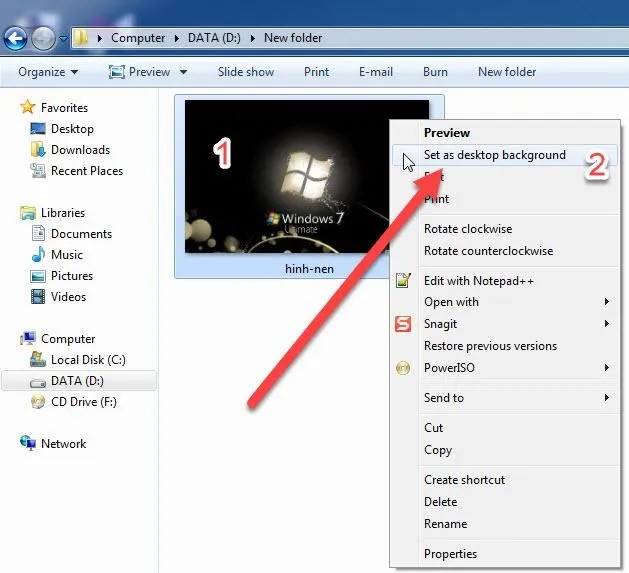Image resolution: width=629 pixels, height=573 pixels.
Task: Select the hinh-nen image thumbnail
Action: pyautogui.click(x=307, y=177)
